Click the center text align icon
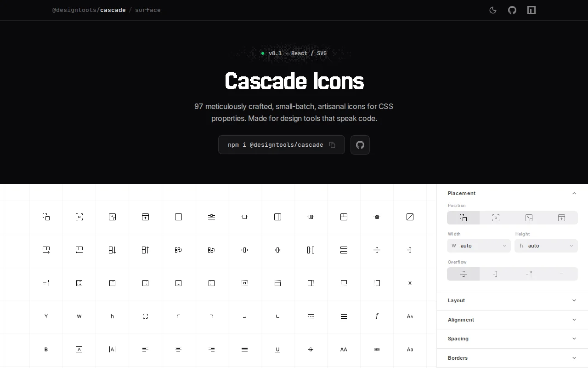The width and height of the screenshot is (588, 368). tap(178, 349)
